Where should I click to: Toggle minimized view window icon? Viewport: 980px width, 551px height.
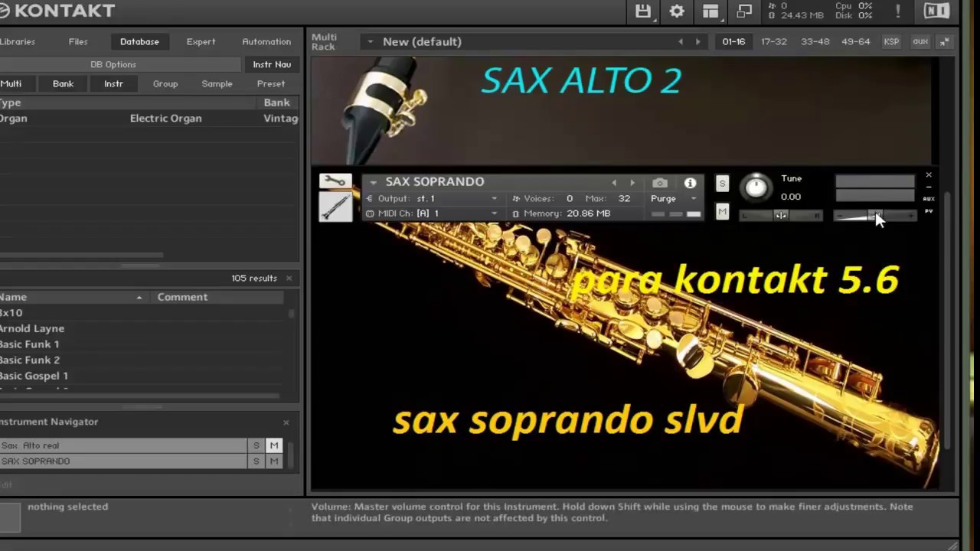tap(744, 11)
